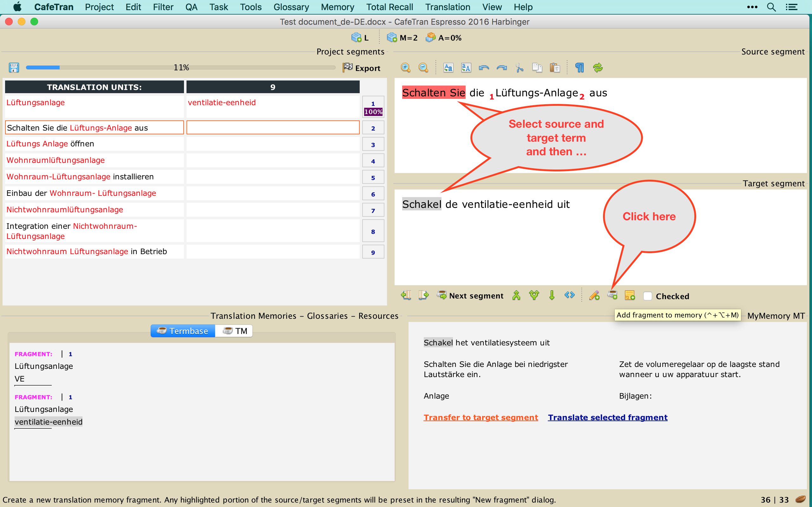Click the zoom in magnifier icon
This screenshot has width=812, height=507.
tap(405, 68)
